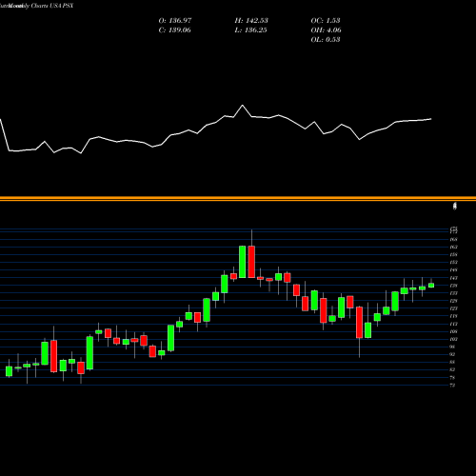Viewport: 476px width, 476px height.
Task: Click the last green candlestick on the right
Action: [431, 285]
